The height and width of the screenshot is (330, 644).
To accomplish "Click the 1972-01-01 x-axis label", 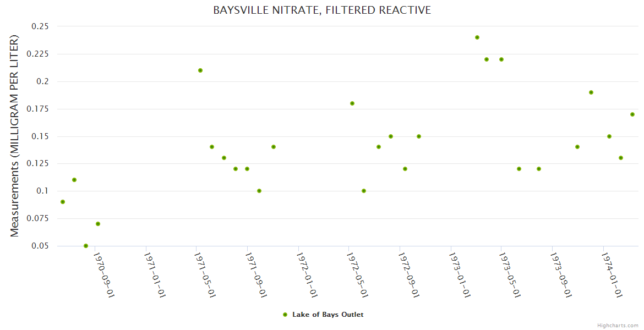I will coord(308,274).
